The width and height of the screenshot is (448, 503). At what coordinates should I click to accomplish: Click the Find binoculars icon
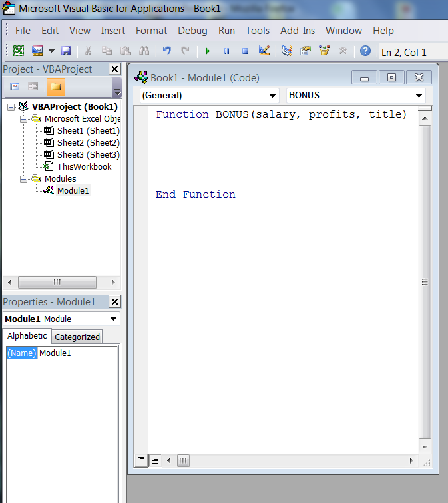pyautogui.click(x=144, y=51)
